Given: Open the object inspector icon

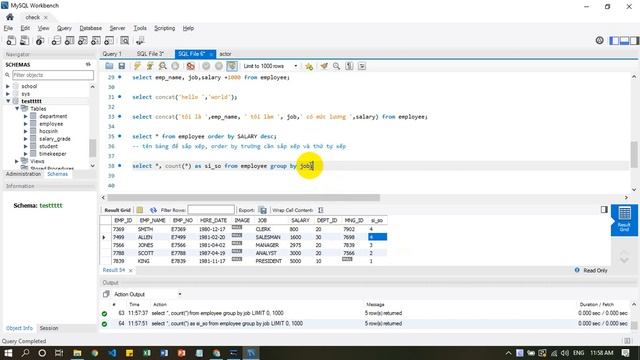Looking at the screenshot, I should 40,40.
